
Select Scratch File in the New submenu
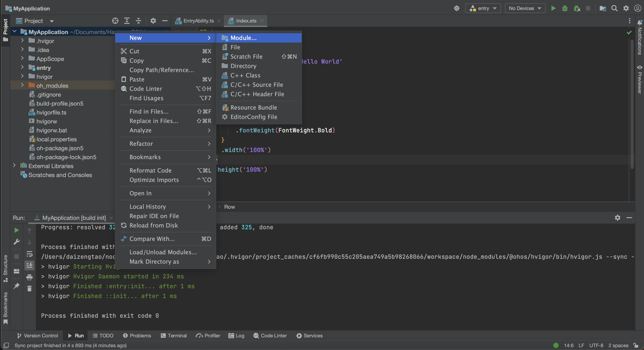coord(259,57)
